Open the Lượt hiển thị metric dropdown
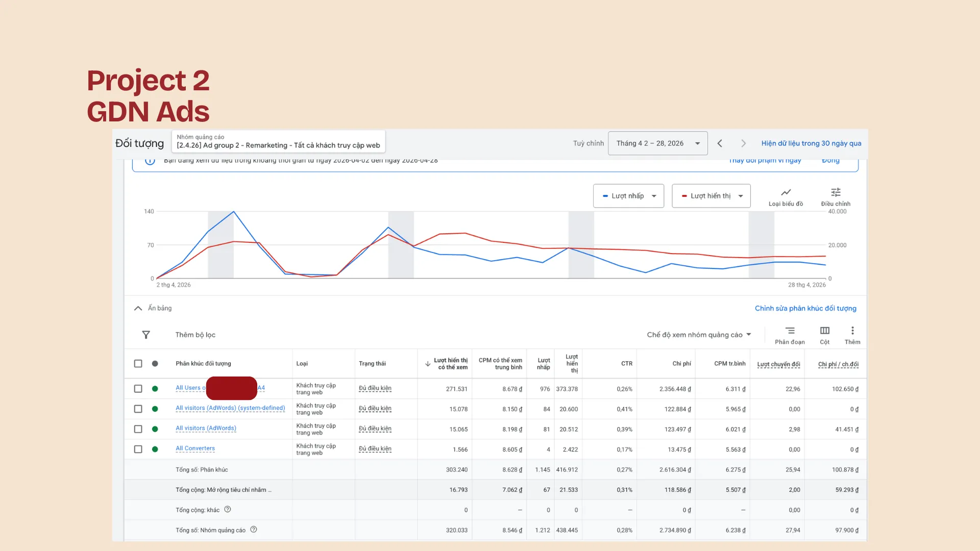 [x=711, y=196]
